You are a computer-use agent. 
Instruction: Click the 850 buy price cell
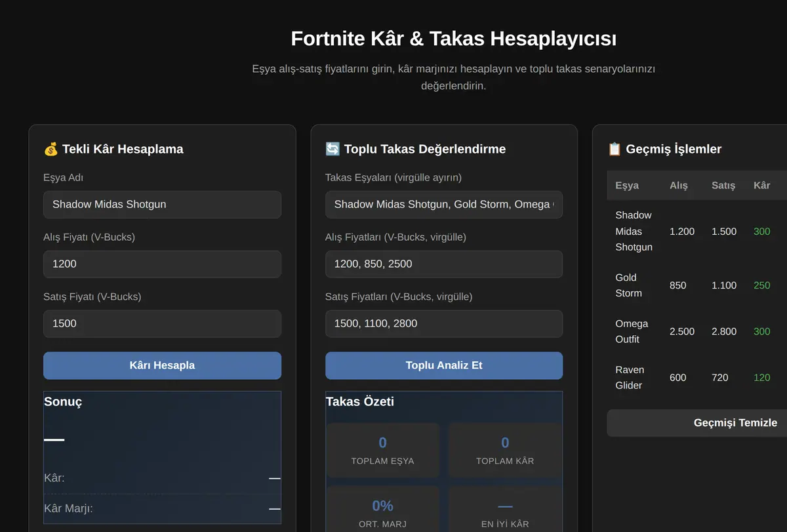coord(678,285)
